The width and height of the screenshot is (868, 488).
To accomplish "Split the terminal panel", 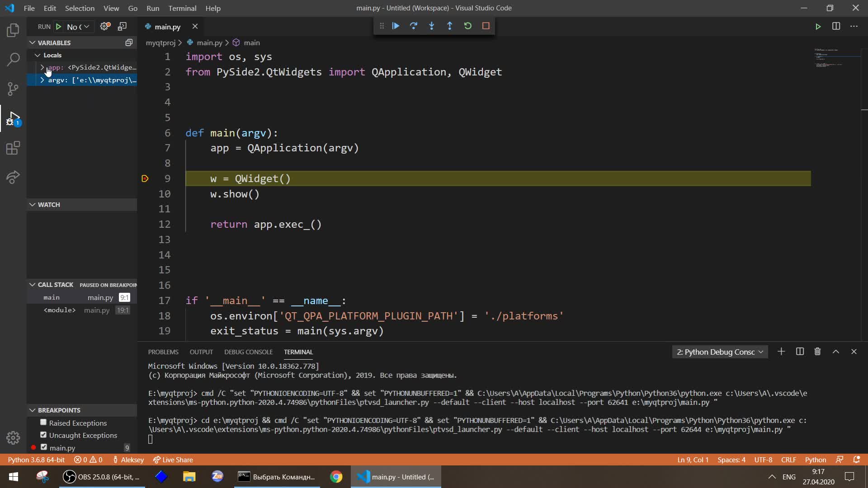I will pyautogui.click(x=800, y=352).
